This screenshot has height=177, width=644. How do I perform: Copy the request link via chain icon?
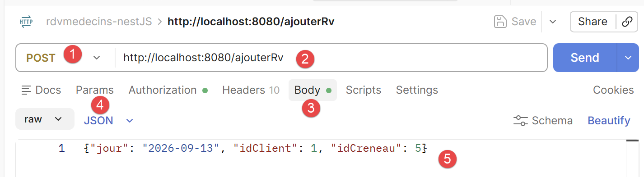(x=627, y=22)
